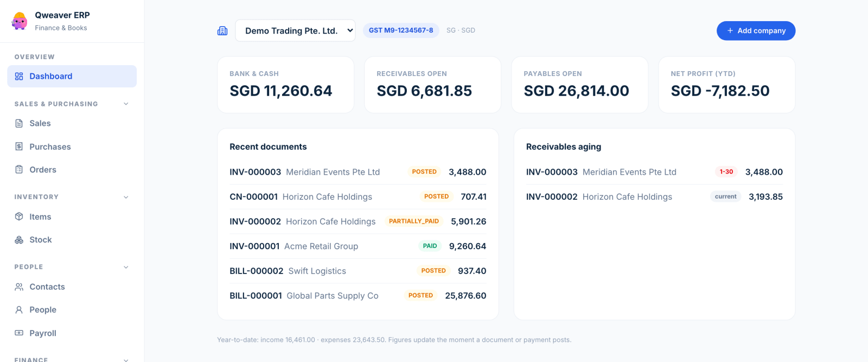Open INV-000002 in Recent documents
Viewport: 868px width, 362px height.
tap(358, 221)
